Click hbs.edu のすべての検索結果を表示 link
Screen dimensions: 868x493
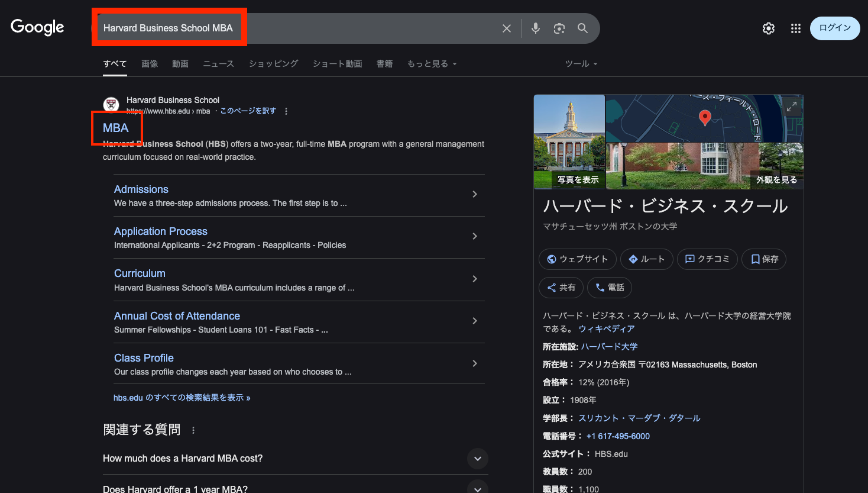click(182, 398)
